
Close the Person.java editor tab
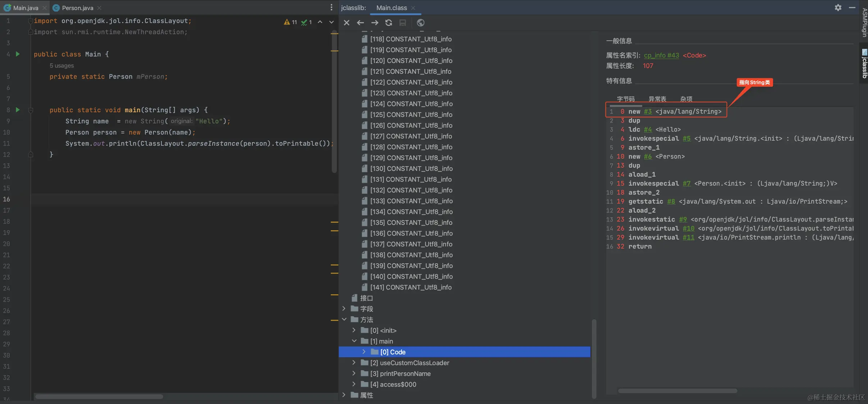99,8
